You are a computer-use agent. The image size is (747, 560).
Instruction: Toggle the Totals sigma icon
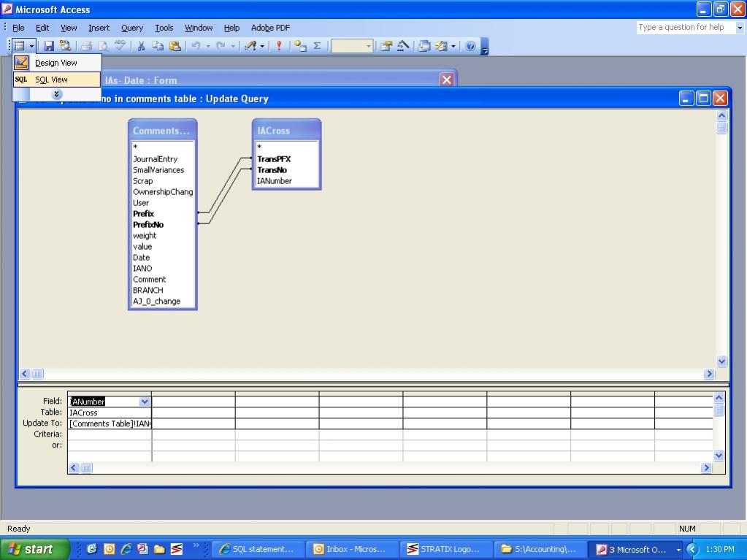317,46
